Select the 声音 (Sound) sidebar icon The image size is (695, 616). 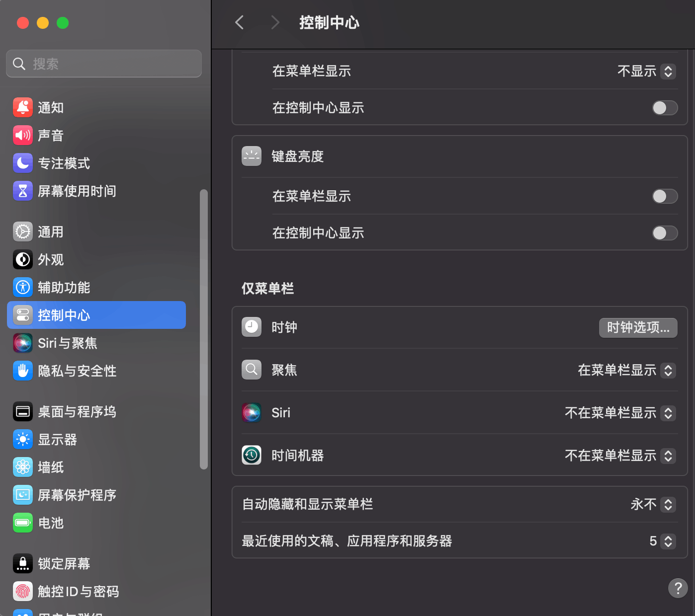coord(22,135)
